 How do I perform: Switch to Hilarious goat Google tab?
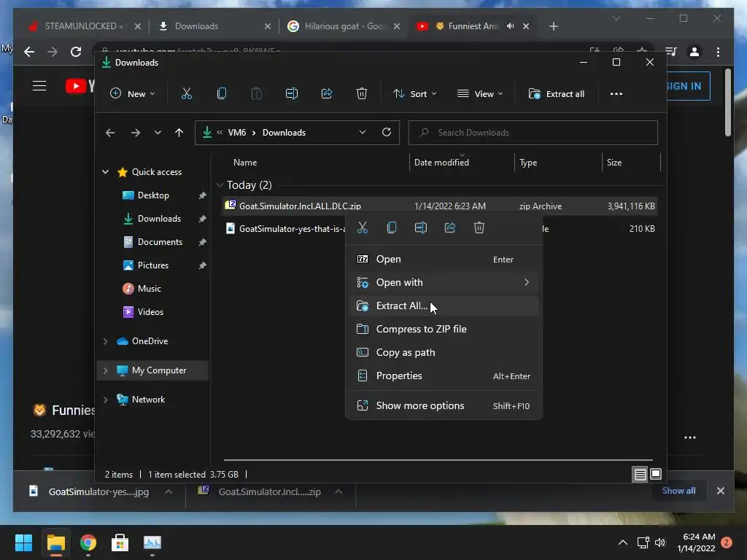pyautogui.click(x=344, y=26)
